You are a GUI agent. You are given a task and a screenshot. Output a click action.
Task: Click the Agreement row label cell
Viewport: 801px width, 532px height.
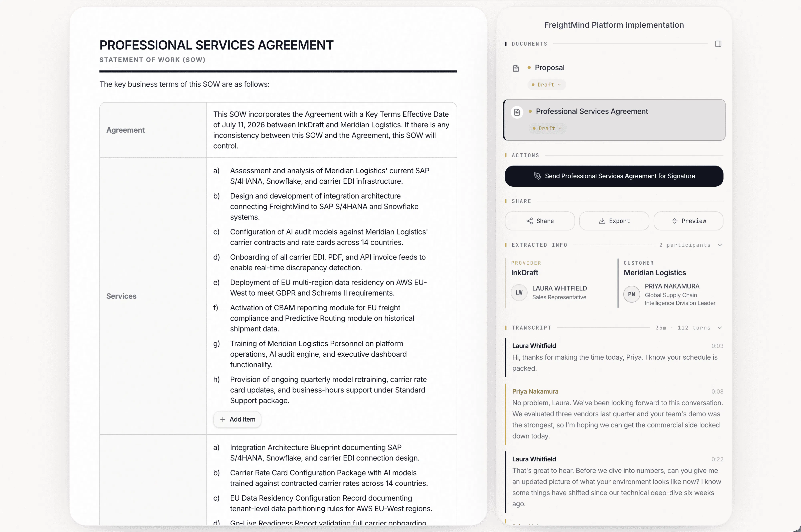click(153, 130)
